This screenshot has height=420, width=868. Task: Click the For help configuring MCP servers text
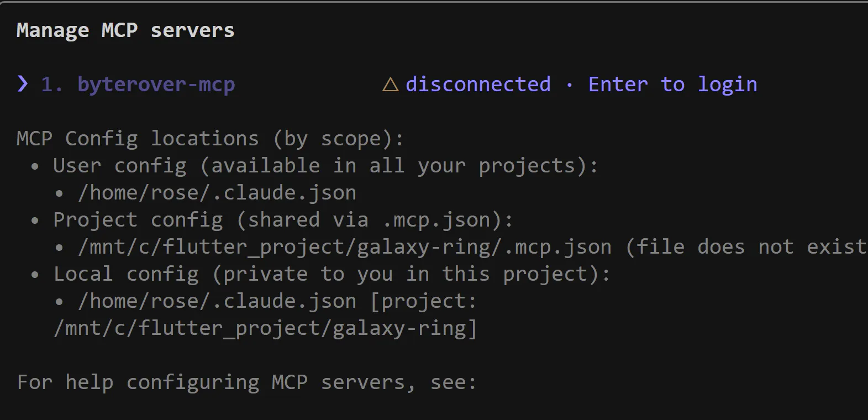point(246,382)
